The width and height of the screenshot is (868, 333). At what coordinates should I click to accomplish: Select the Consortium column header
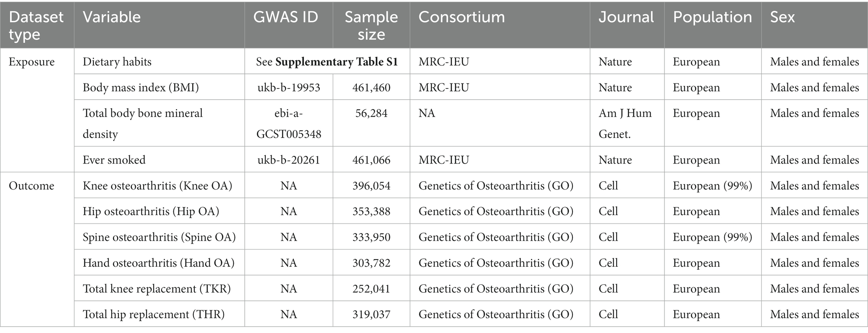point(500,25)
